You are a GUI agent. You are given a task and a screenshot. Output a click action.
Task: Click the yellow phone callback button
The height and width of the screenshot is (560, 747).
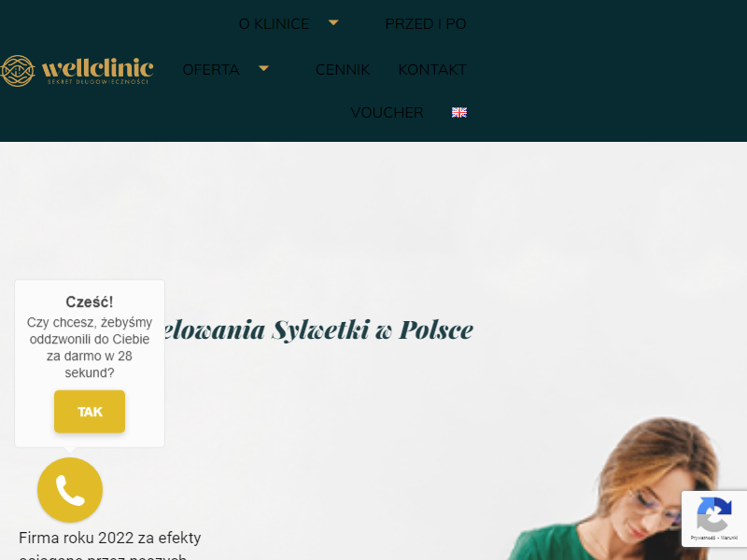[70, 489]
